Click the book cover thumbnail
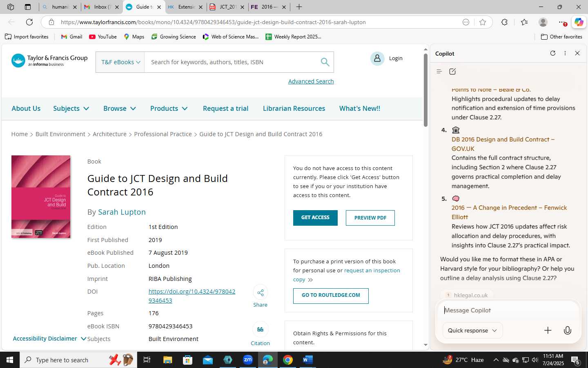 click(41, 197)
